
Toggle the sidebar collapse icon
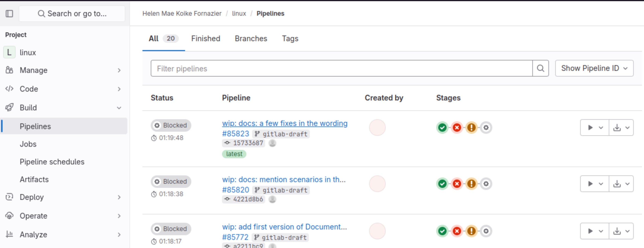[x=9, y=14]
